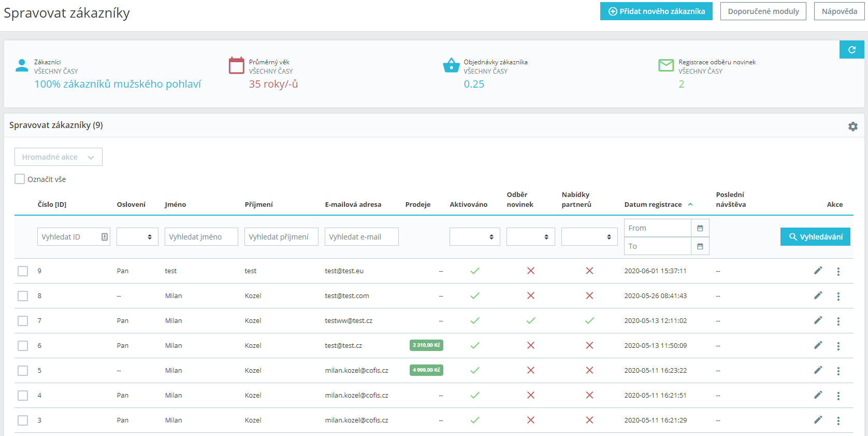
Task: Check the Označit vše checkbox
Action: [x=20, y=179]
